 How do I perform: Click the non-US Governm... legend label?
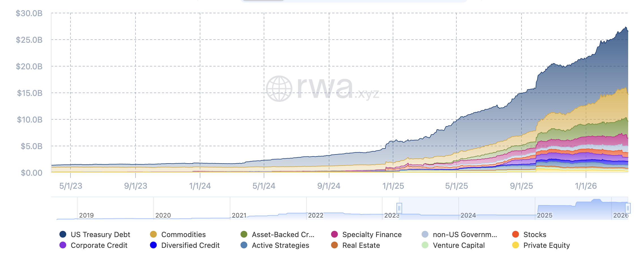(465, 235)
